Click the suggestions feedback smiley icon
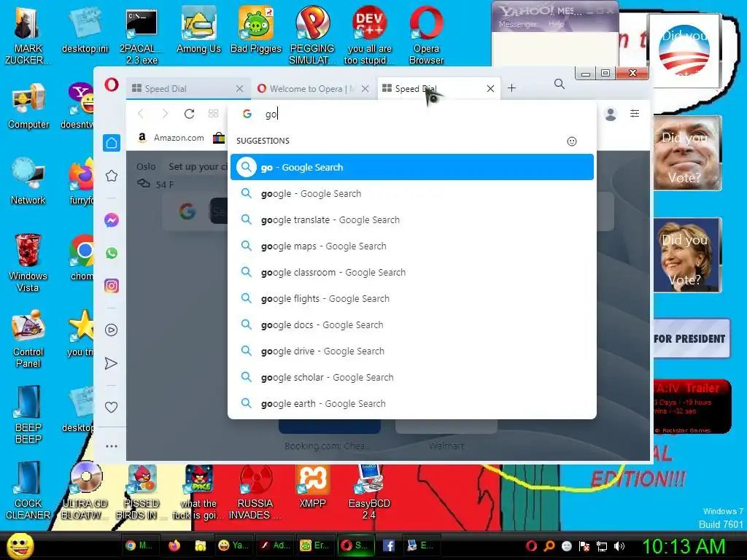Viewport: 747px width, 560px height. 572,141
